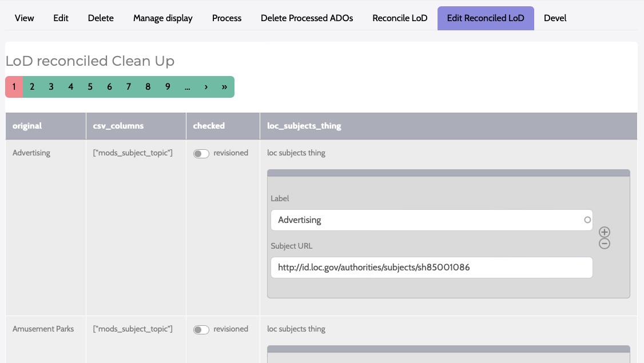Open the Process tab

tap(226, 18)
